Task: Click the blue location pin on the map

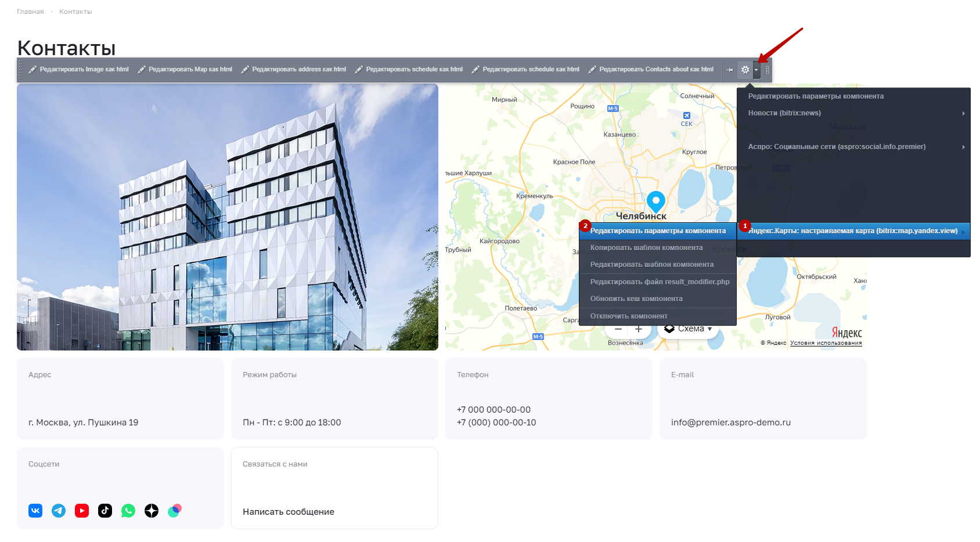Action: (x=656, y=201)
